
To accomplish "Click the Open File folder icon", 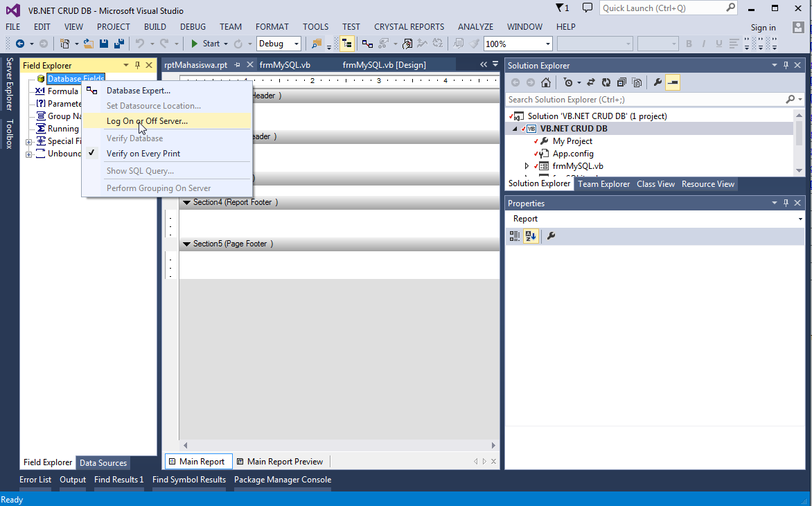I will tap(89, 44).
